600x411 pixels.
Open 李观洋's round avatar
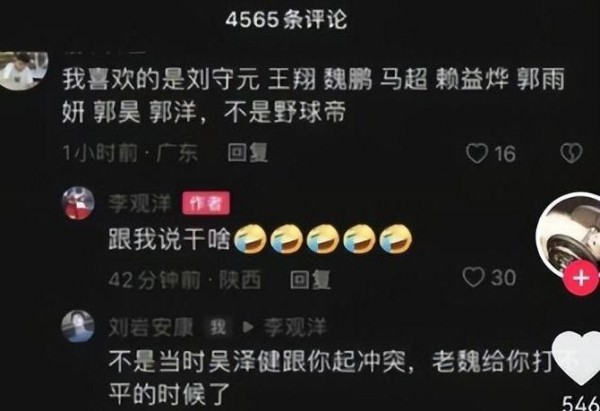[x=78, y=203]
